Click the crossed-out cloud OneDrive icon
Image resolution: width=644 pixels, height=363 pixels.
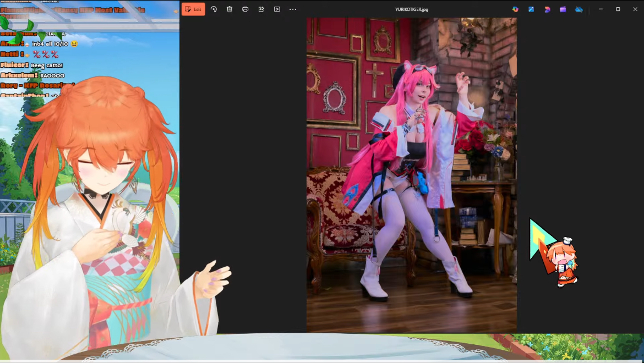point(578,9)
